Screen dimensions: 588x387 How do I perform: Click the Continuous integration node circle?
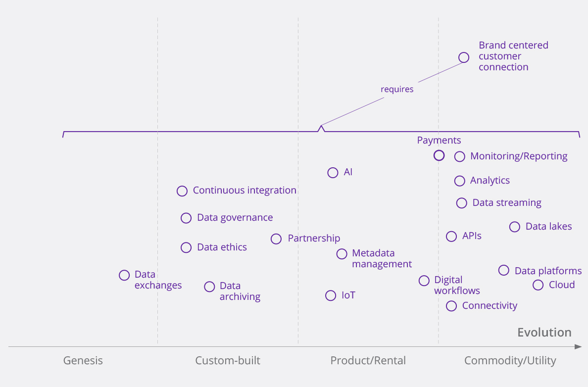coord(182,191)
